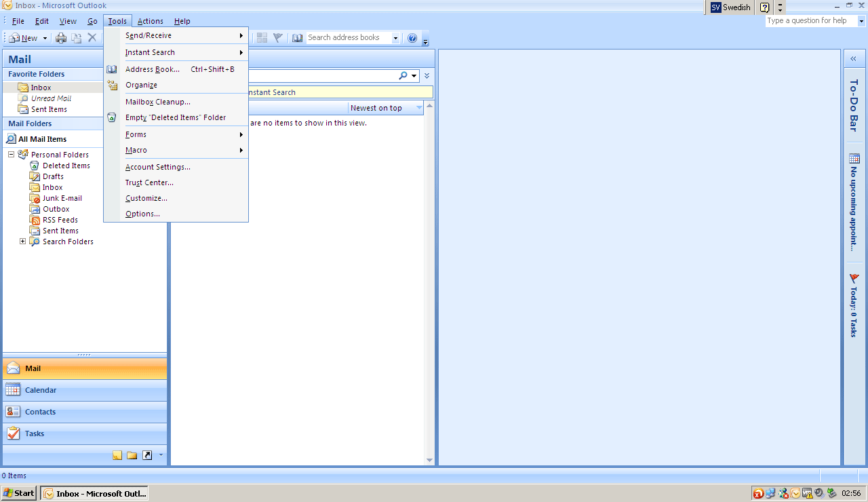Open Address Book icon in toolbar
Screen dimensions: 868x502
(x=298, y=38)
